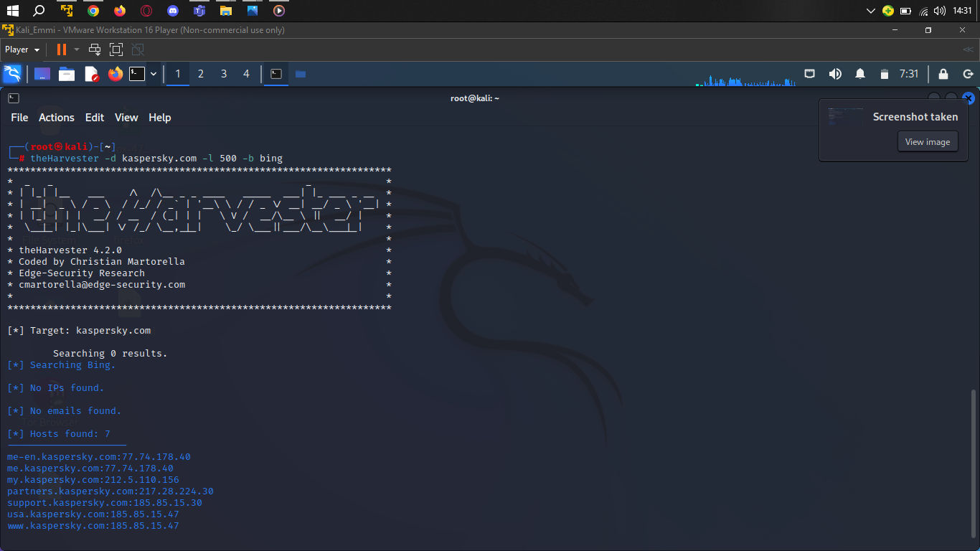Click the Target: kaspersky.com line
980x551 pixels.
tap(79, 330)
